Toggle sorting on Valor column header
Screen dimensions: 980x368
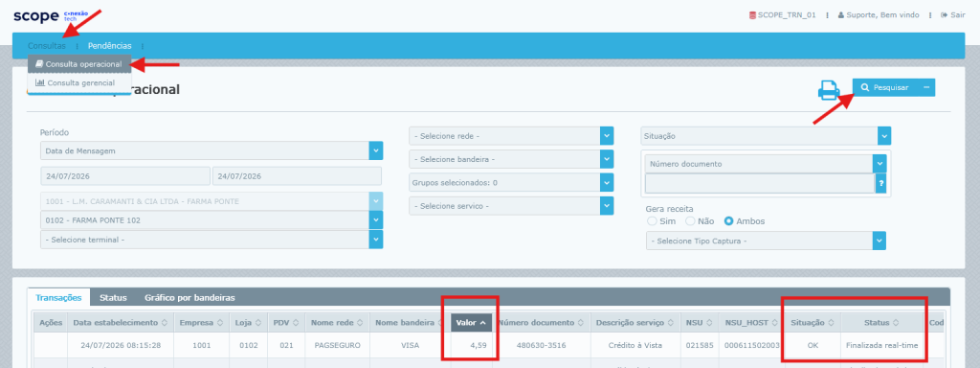point(471,323)
